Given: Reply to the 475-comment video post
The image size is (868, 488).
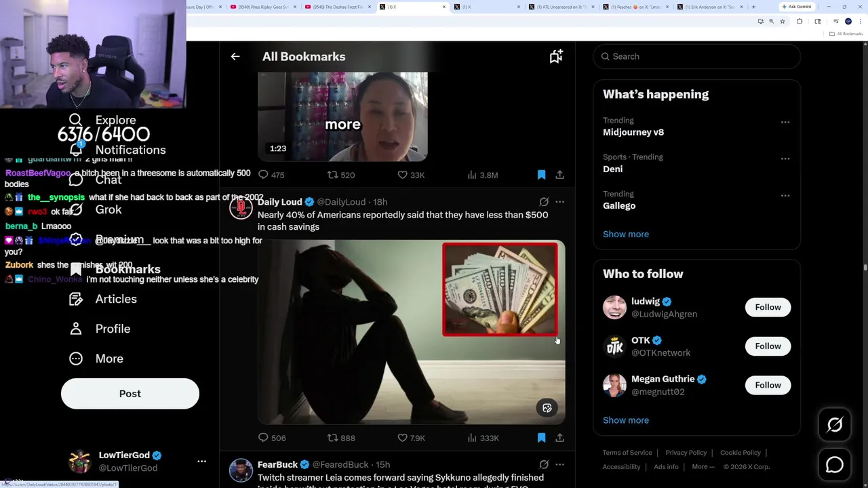Looking at the screenshot, I should 271,175.
